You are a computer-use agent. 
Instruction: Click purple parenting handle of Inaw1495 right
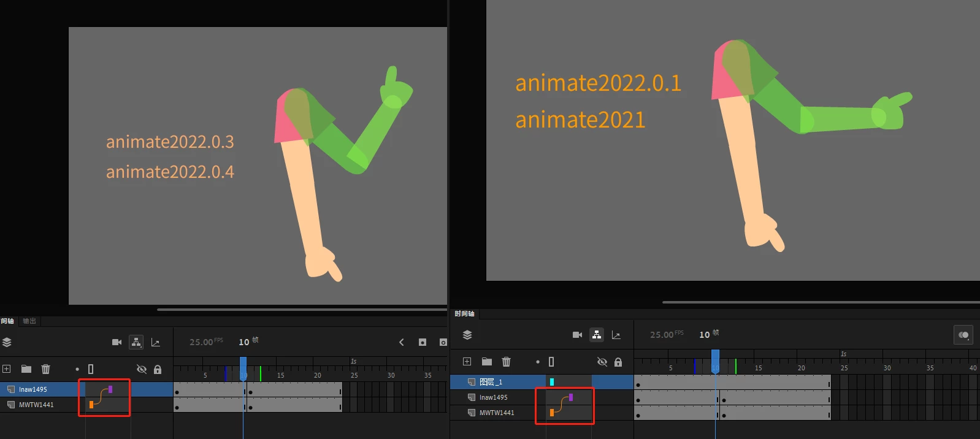tap(571, 397)
